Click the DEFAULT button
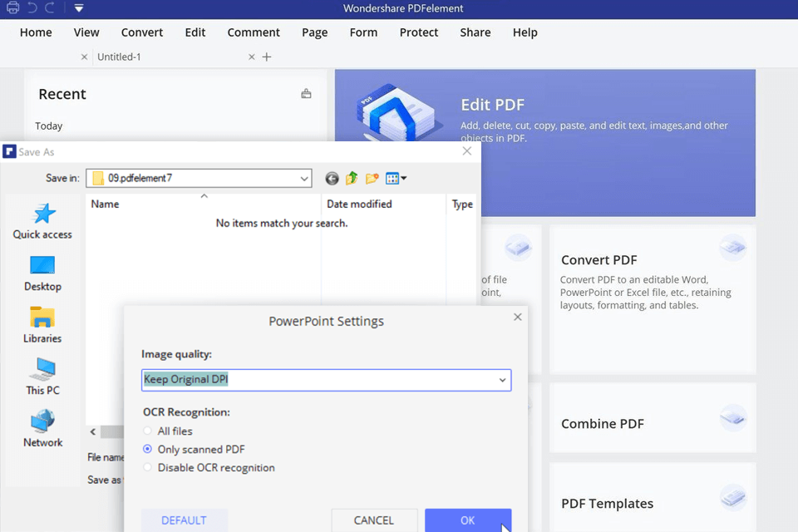The image size is (798, 532). point(185,520)
